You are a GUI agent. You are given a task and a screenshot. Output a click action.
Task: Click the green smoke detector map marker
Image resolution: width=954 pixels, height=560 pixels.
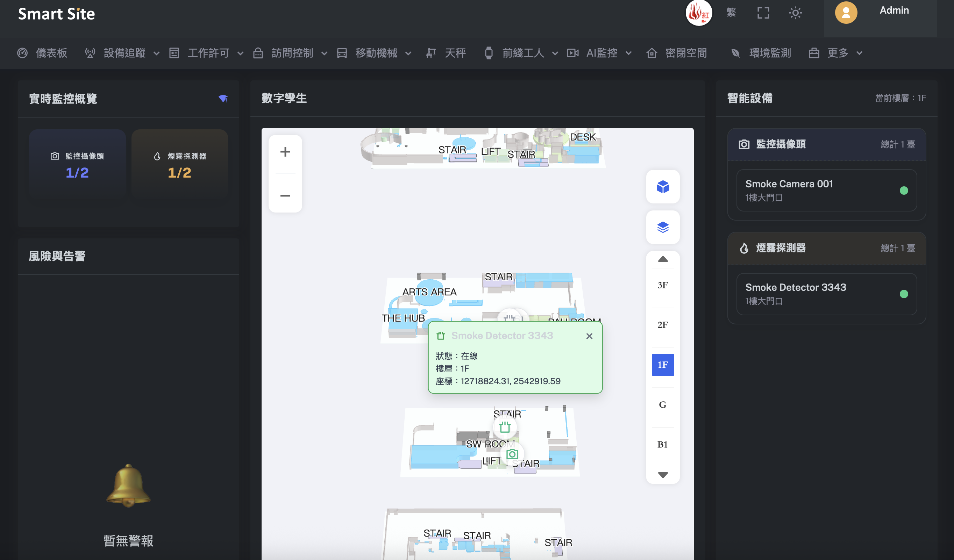pyautogui.click(x=505, y=427)
